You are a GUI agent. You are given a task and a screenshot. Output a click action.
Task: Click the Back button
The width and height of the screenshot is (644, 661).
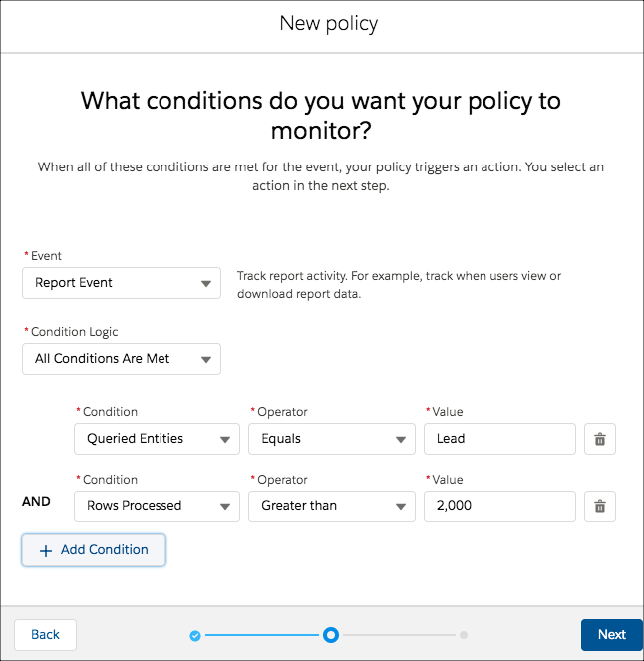pyautogui.click(x=46, y=635)
